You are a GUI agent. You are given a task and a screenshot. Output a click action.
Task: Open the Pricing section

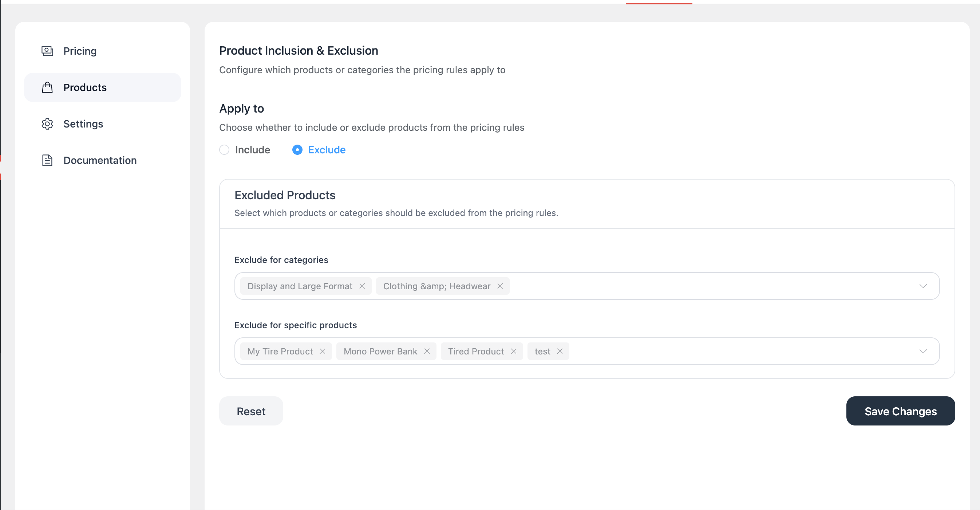80,51
